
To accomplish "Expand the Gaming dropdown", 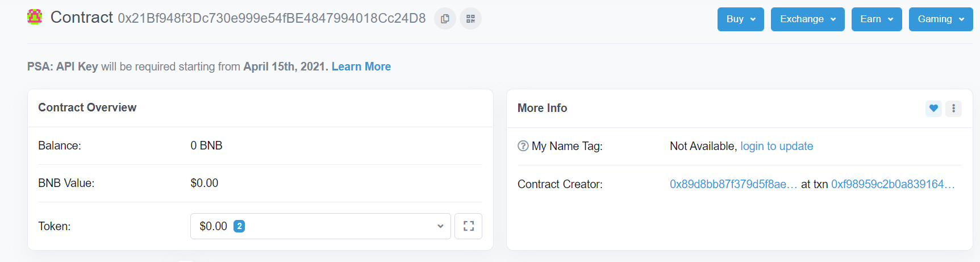I will coord(940,19).
